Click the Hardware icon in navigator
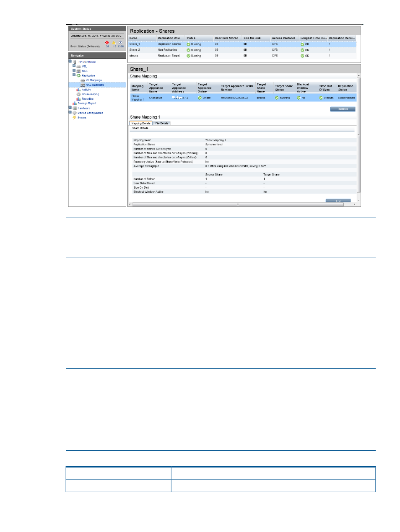This screenshot has height=532, width=400. click(75, 108)
